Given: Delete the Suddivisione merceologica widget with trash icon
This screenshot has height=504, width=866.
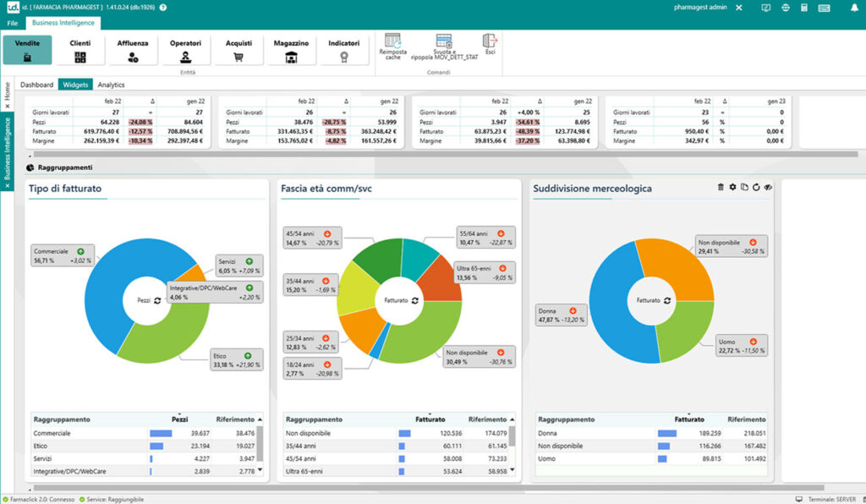Looking at the screenshot, I should point(721,188).
